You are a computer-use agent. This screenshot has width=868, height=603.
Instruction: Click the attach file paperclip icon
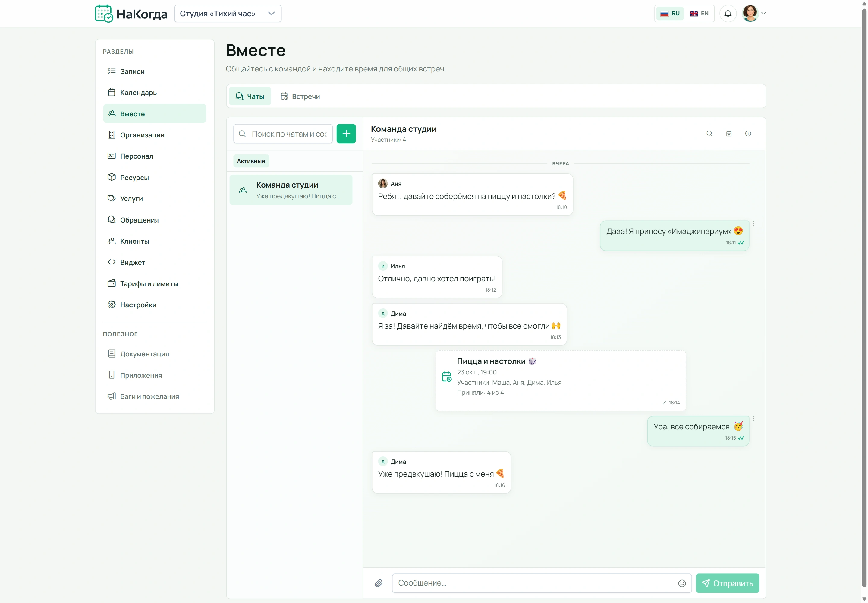379,583
